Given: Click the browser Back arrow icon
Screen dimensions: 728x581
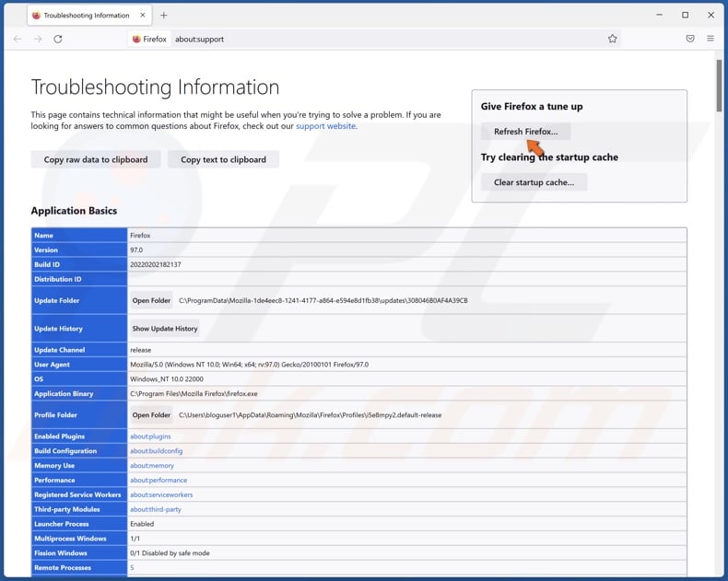Looking at the screenshot, I should click(18, 39).
